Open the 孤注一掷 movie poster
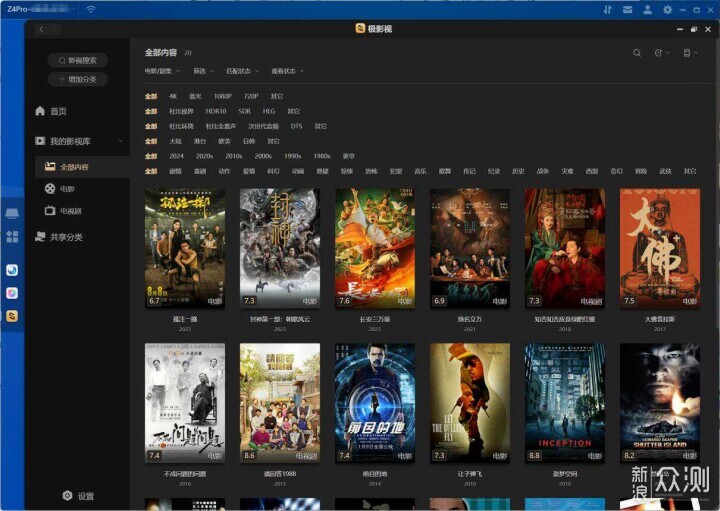This screenshot has width=720, height=511. click(x=185, y=248)
